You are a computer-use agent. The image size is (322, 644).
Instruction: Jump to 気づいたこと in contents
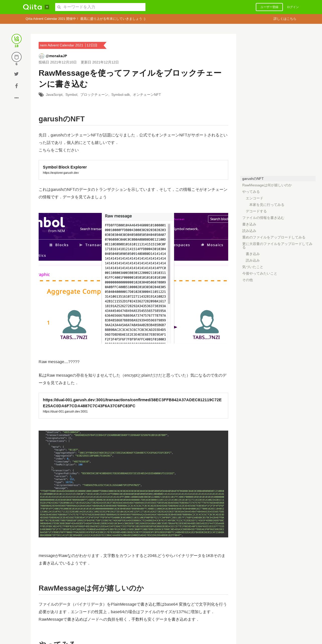coord(253,267)
